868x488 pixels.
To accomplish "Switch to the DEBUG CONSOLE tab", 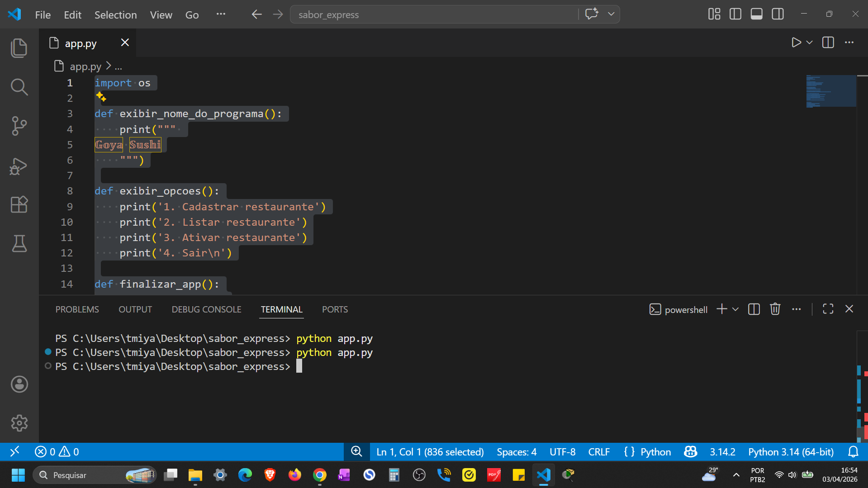I will click(x=206, y=309).
